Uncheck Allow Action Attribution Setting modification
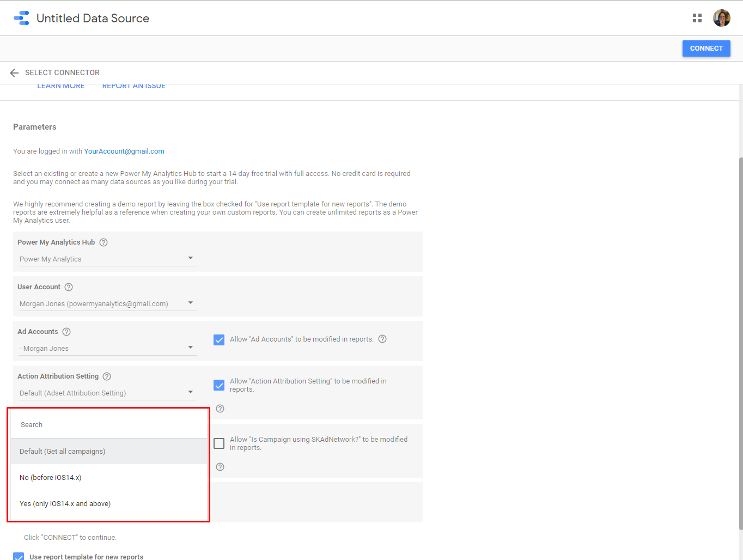The image size is (743, 560). [219, 385]
